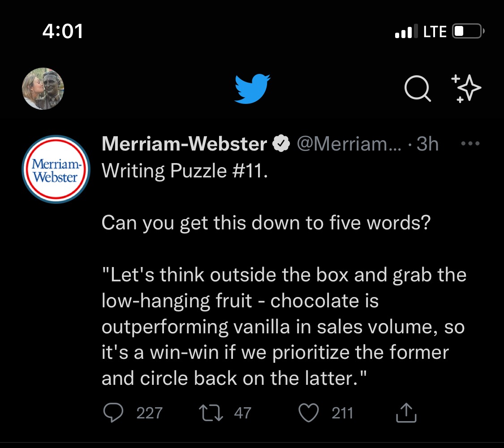Screen dimensions: 504x448
Task: Tap the retweet count 47
Action: click(x=242, y=413)
